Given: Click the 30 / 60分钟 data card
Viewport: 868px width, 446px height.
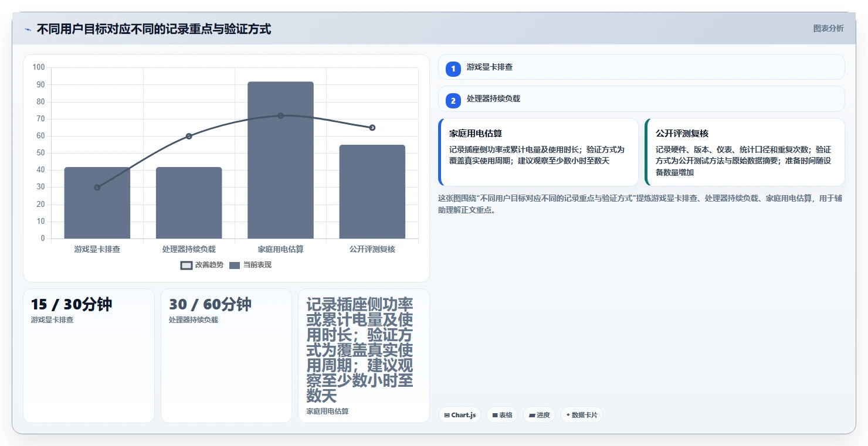Looking at the screenshot, I should pyautogui.click(x=226, y=355).
